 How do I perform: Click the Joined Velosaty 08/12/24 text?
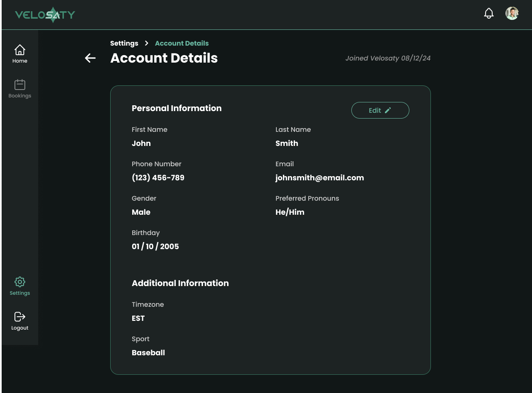tap(388, 58)
